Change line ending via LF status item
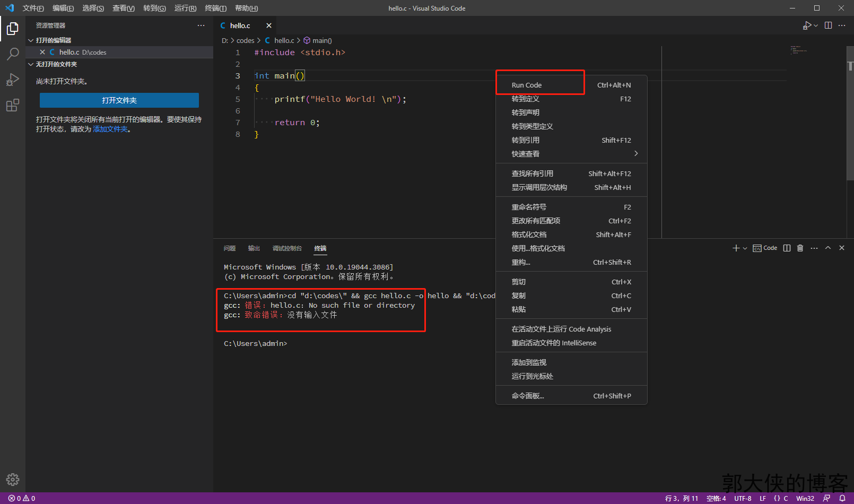Image resolution: width=854 pixels, height=504 pixels. point(763,498)
